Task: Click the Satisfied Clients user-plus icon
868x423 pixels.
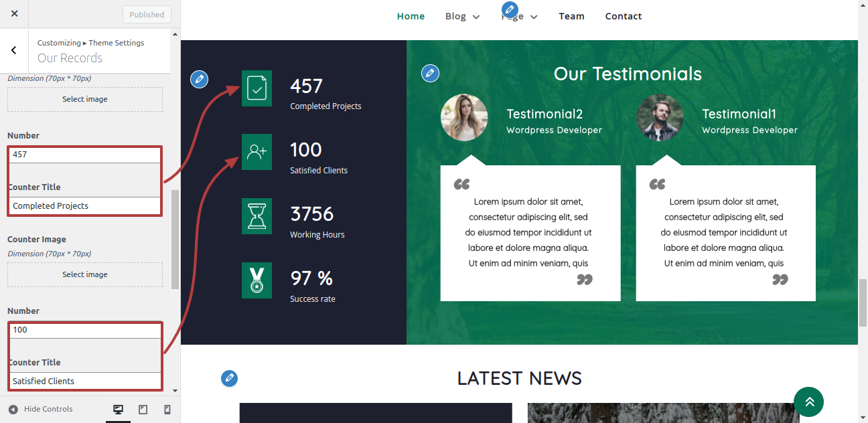Action: (x=257, y=152)
